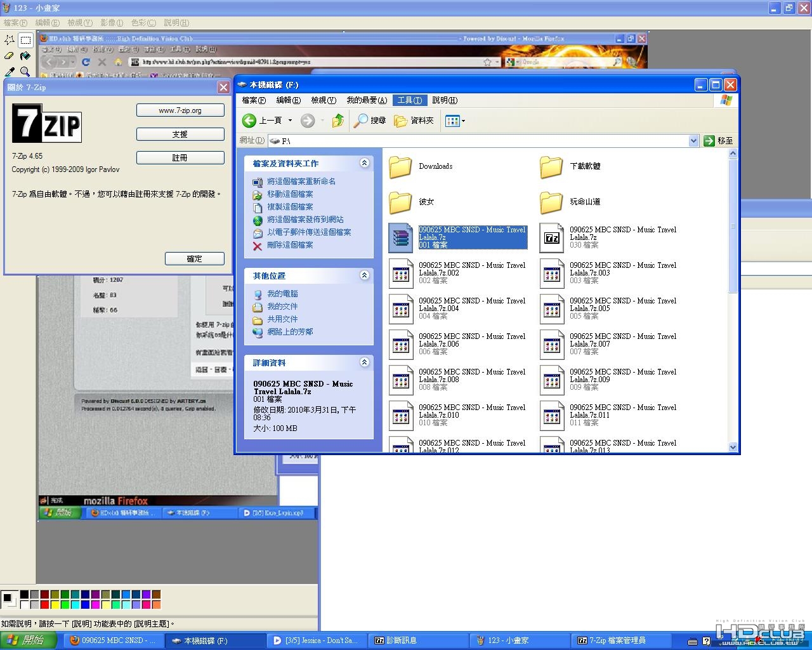Select the highlighted Lalala.7z 001 archive icon

click(401, 238)
